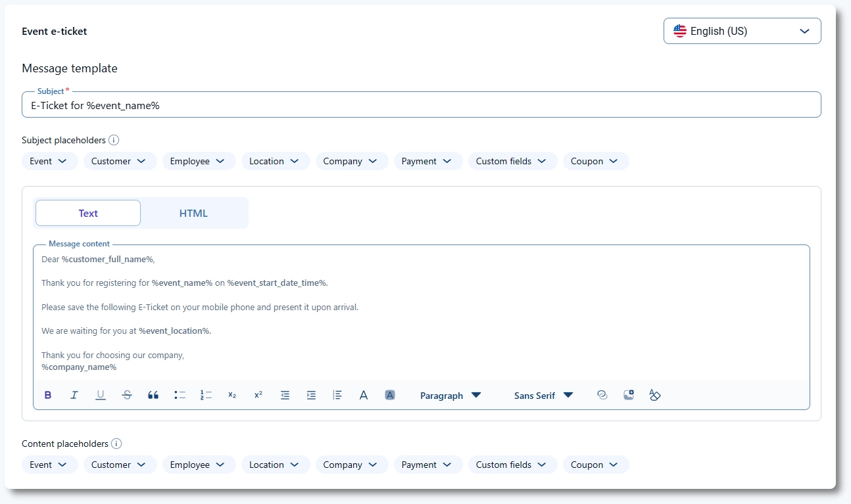Toggle bold formatting in the editor toolbar

point(48,395)
